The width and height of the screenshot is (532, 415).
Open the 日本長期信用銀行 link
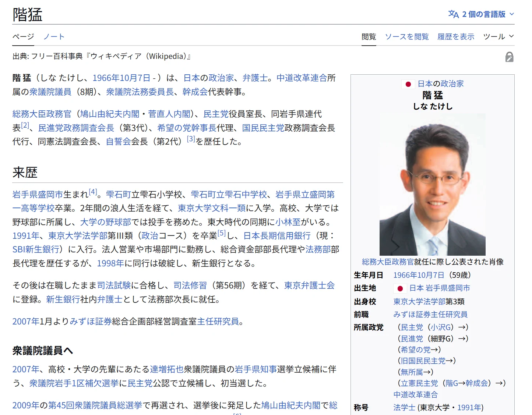tap(277, 235)
